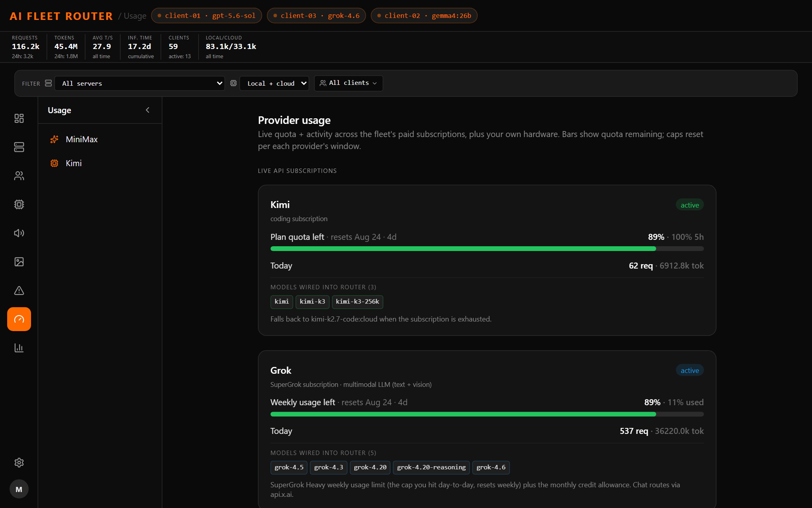The image size is (812, 508).
Task: Click the LOCAL/CLOUD 83.1k/33.1k stat
Action: click(231, 47)
